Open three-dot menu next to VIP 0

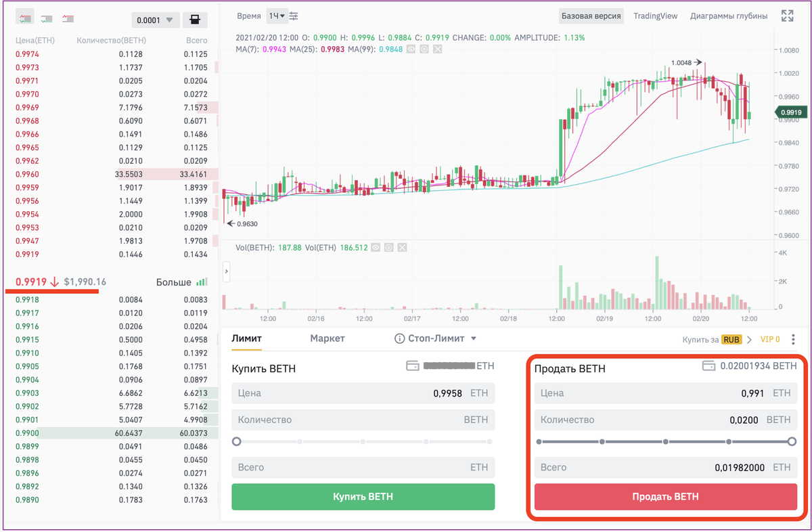[x=794, y=339]
